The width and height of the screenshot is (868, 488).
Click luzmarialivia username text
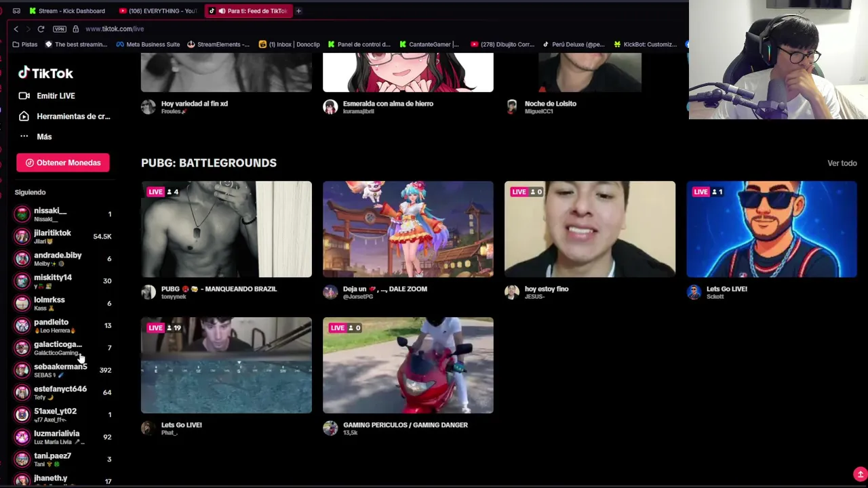[x=56, y=434]
